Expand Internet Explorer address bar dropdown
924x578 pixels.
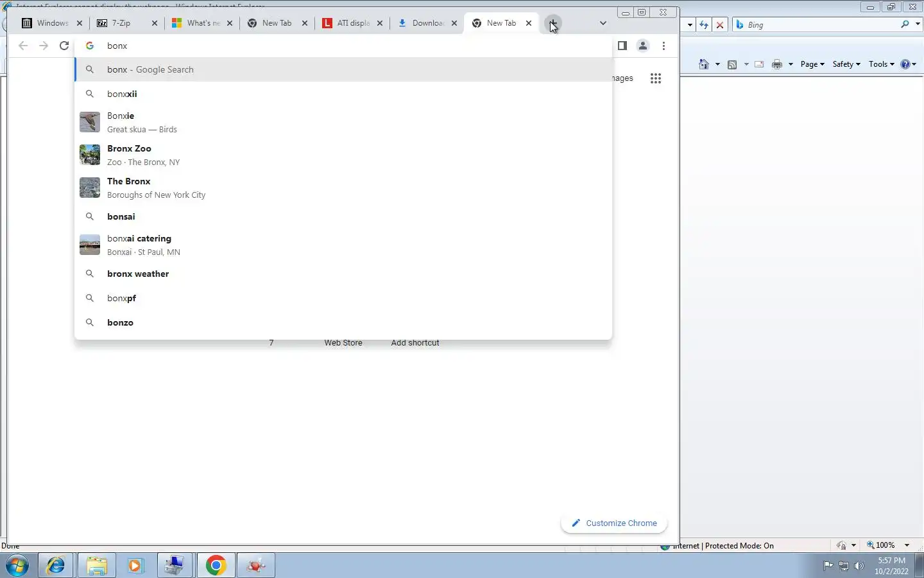(690, 24)
